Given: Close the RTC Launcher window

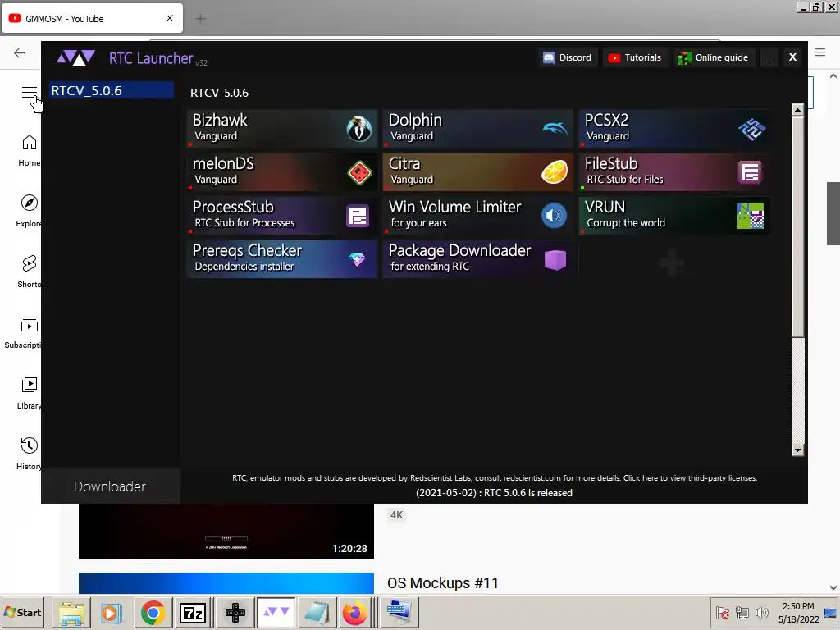Looking at the screenshot, I should (793, 57).
